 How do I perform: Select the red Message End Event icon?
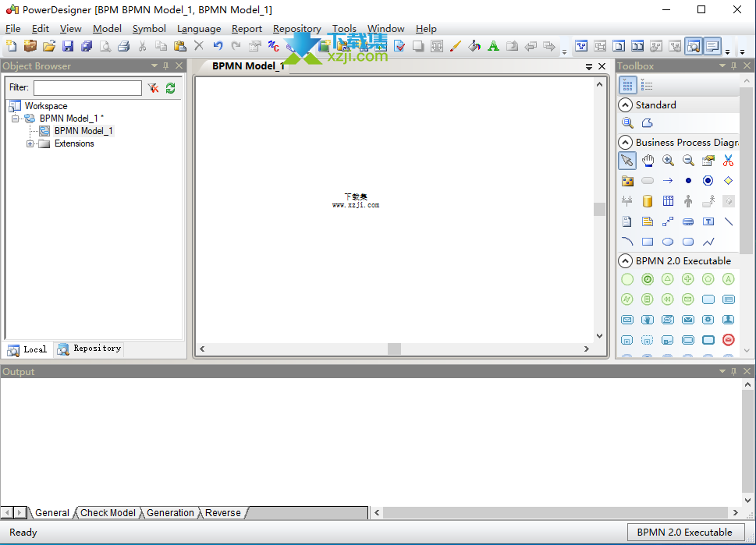[x=728, y=340]
